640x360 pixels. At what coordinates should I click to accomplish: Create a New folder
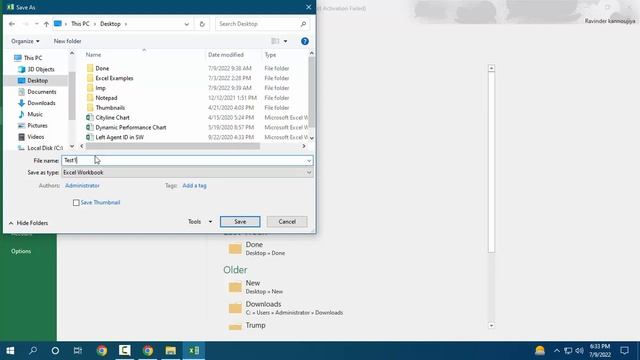pyautogui.click(x=67, y=41)
